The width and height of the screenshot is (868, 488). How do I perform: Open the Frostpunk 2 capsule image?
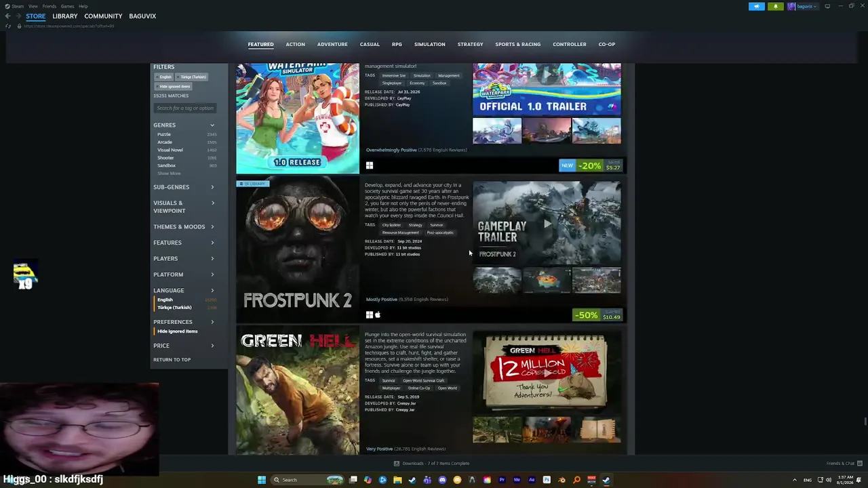tap(298, 251)
